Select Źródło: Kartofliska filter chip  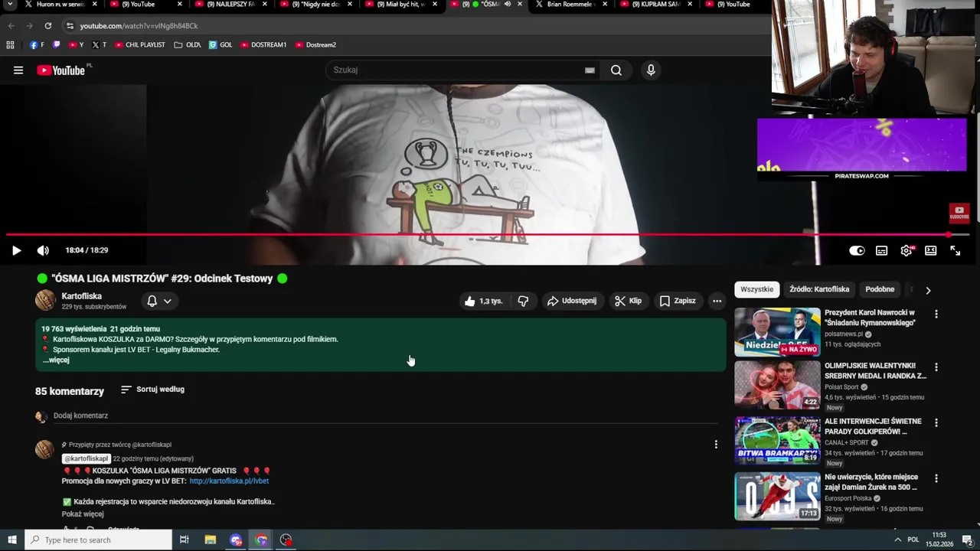[x=819, y=289]
